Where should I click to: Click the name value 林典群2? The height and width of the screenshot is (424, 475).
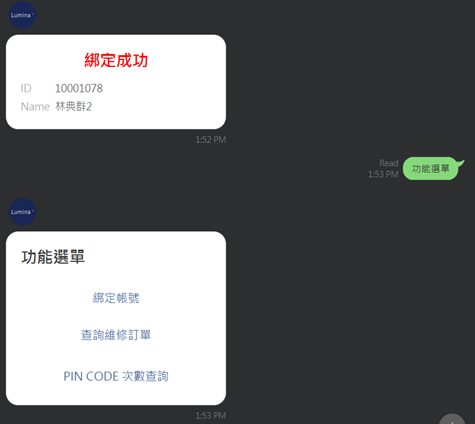[x=73, y=107]
